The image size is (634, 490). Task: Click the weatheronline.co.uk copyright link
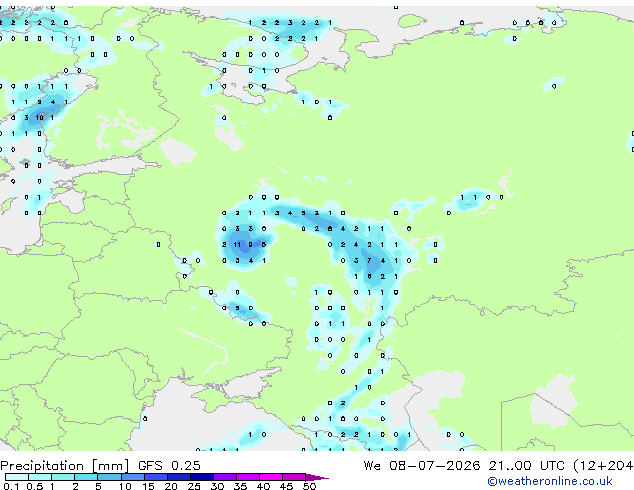[549, 481]
